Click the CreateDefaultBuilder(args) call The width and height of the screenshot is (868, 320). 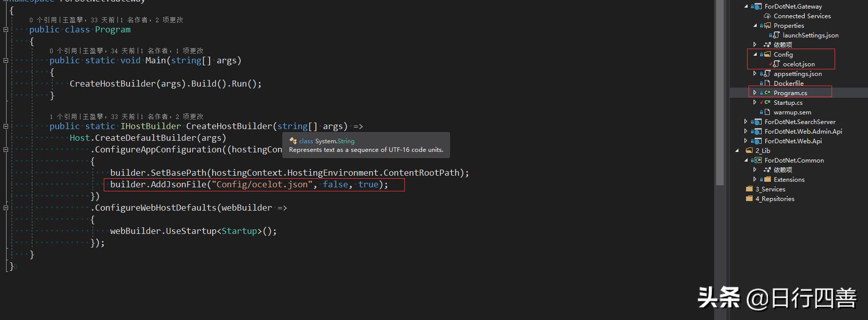[160, 138]
